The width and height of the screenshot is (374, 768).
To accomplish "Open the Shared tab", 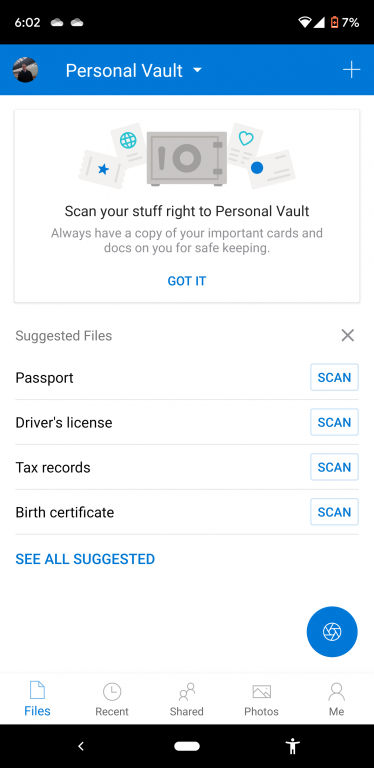I will (187, 699).
